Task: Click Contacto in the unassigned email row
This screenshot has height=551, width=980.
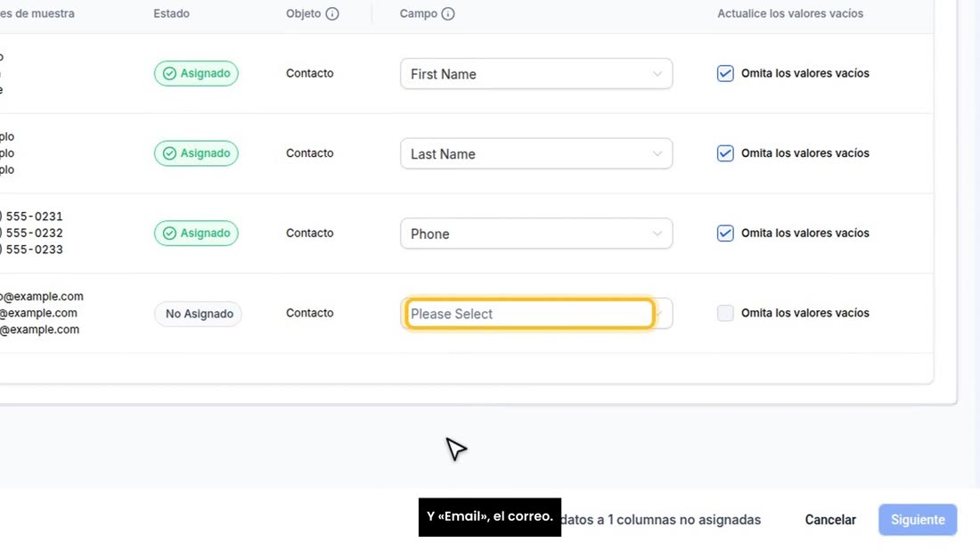Action: [309, 313]
